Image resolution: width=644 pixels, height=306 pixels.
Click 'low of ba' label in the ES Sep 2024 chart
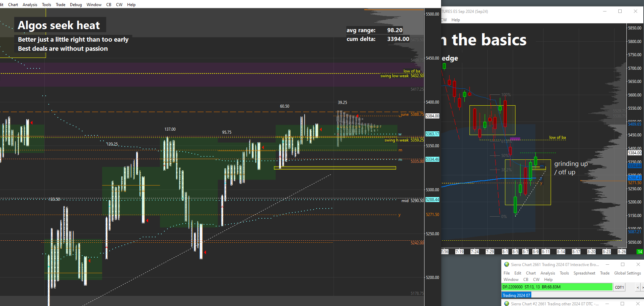coord(557,137)
